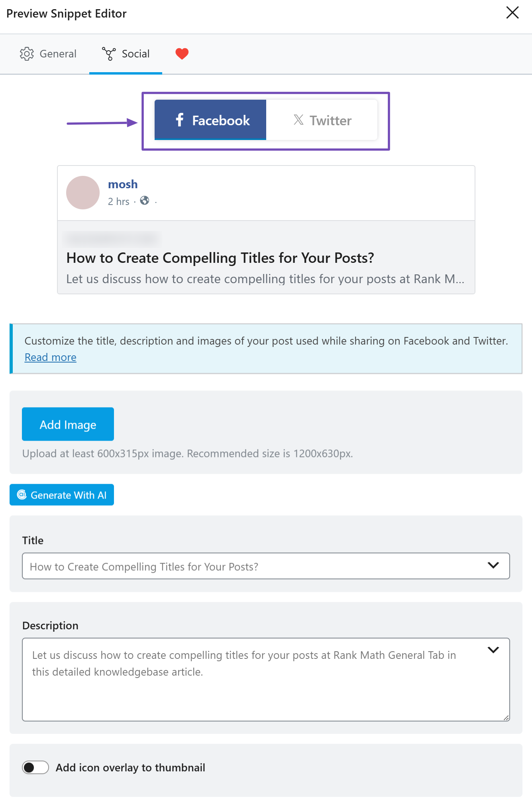The image size is (532, 804).
Task: Click the X Twitter logo icon
Action: (298, 120)
